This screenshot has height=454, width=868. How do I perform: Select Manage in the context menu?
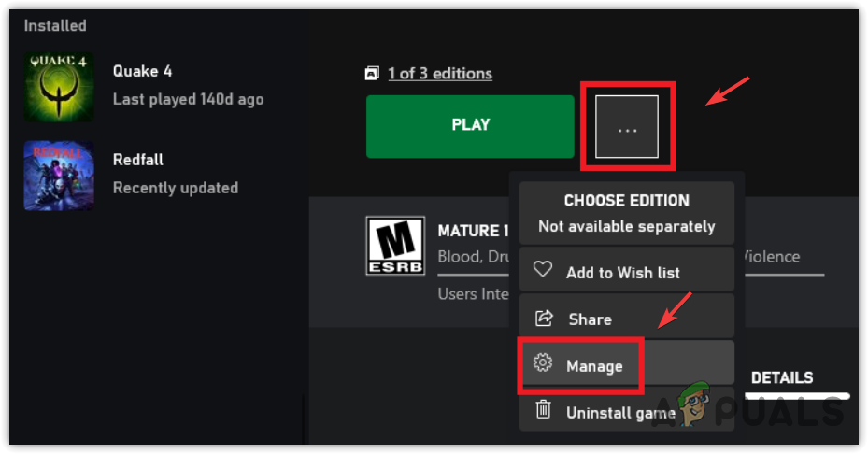(x=594, y=366)
